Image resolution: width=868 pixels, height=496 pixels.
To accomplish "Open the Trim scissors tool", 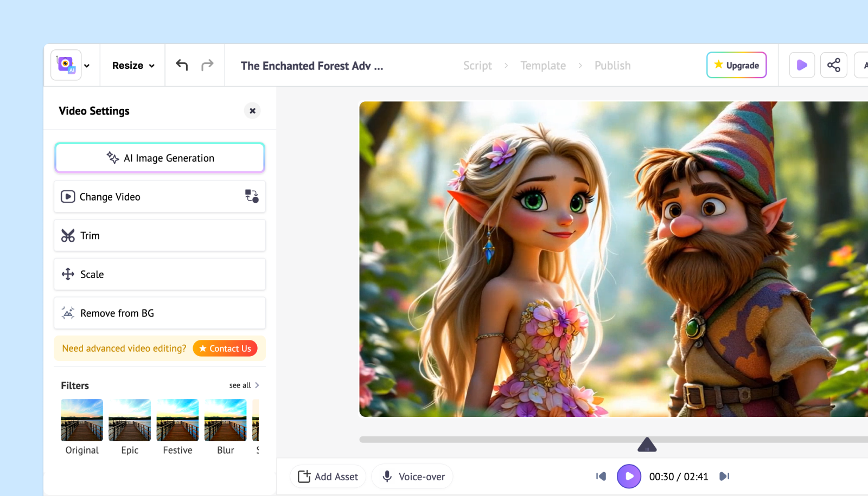I will [x=159, y=235].
